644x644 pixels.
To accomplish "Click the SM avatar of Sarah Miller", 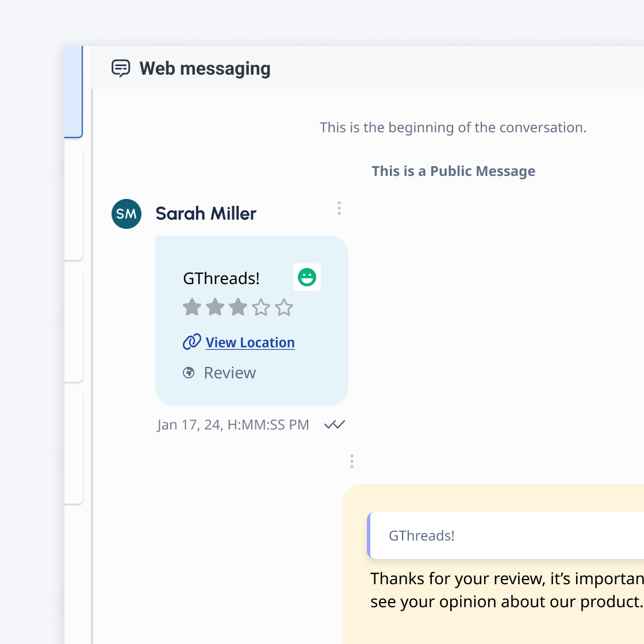I will point(126,214).
